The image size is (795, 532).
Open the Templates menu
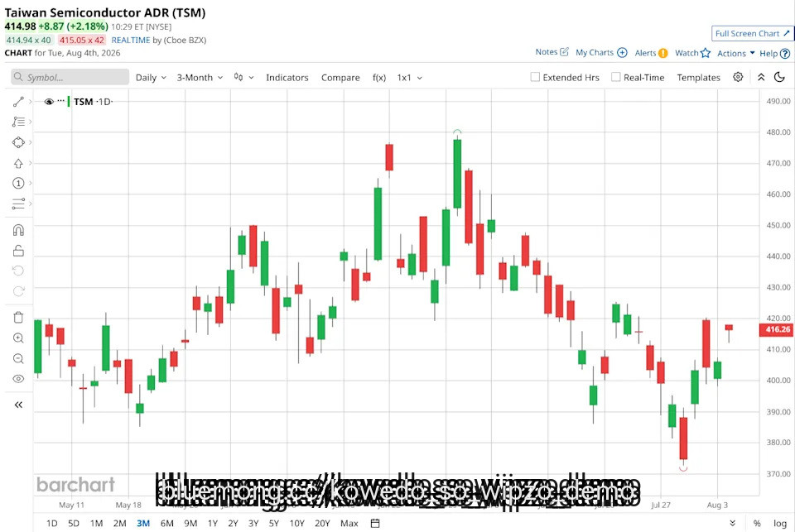tap(698, 78)
